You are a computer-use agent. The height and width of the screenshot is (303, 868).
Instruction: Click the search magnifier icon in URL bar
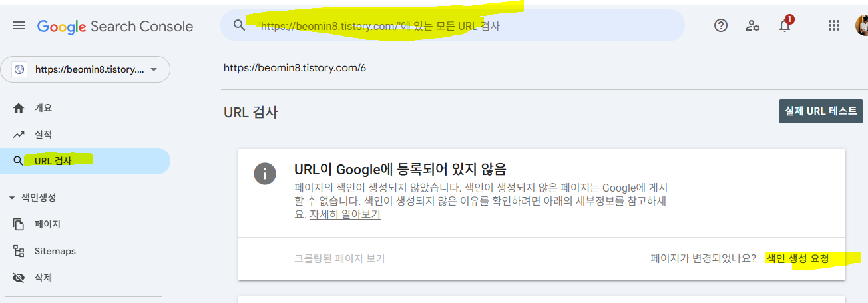pyautogui.click(x=240, y=26)
